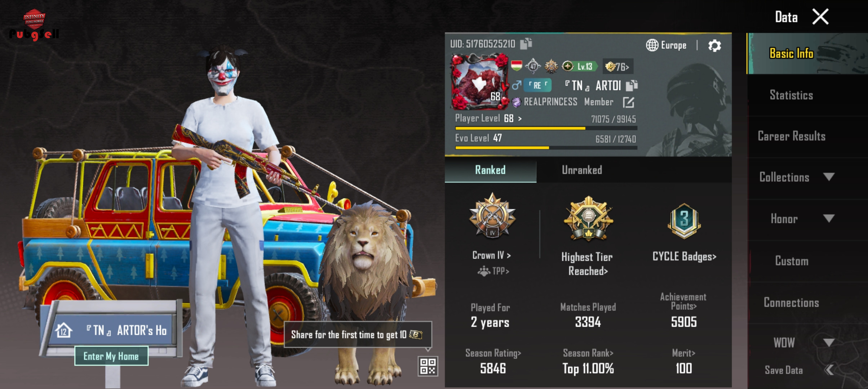This screenshot has height=389, width=868.
Task: Open the QR code icon
Action: (x=428, y=366)
